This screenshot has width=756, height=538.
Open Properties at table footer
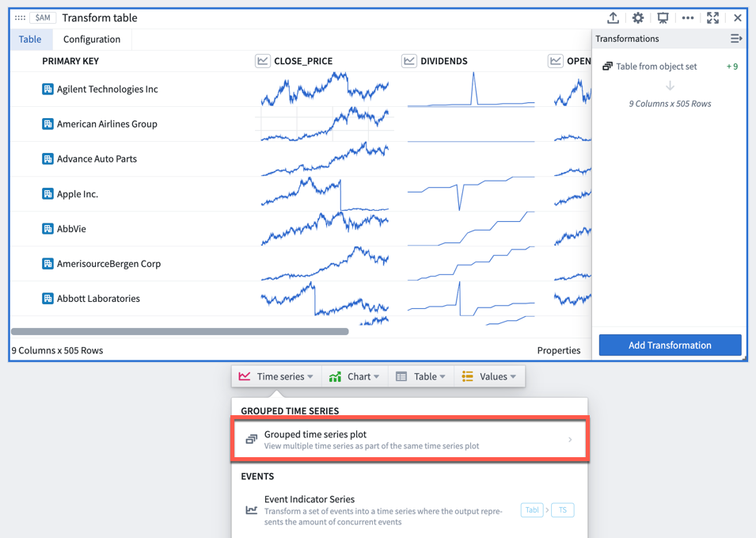[559, 350]
